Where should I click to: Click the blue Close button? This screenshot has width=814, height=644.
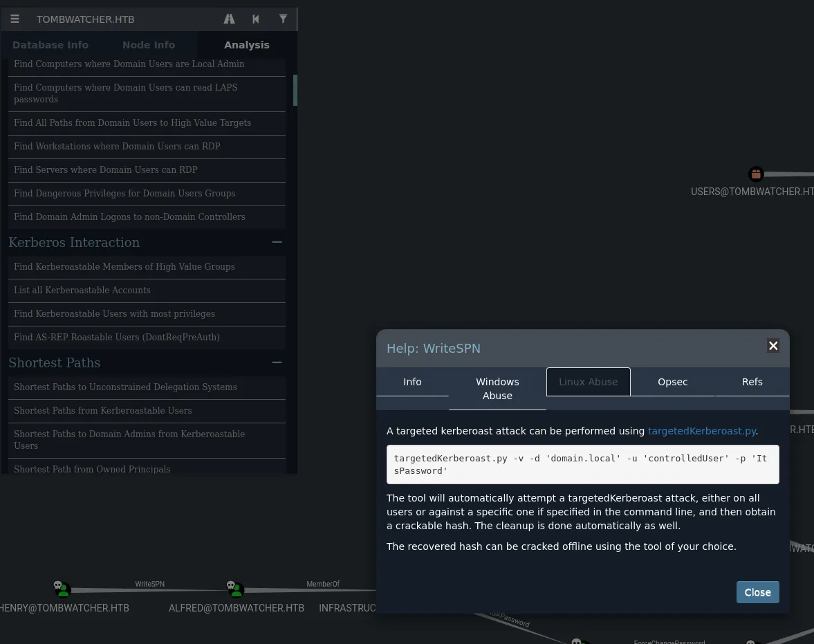tap(757, 592)
